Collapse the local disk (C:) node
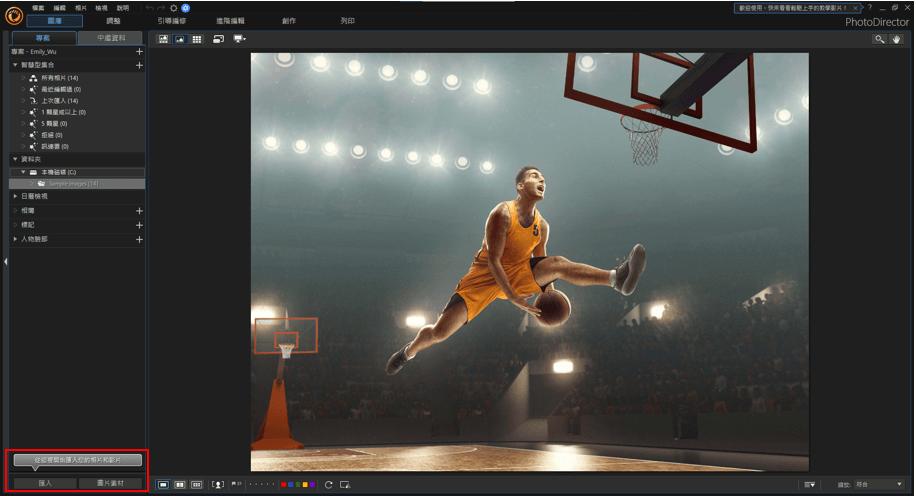Viewport: 916px width, 496px height. pyautogui.click(x=23, y=172)
